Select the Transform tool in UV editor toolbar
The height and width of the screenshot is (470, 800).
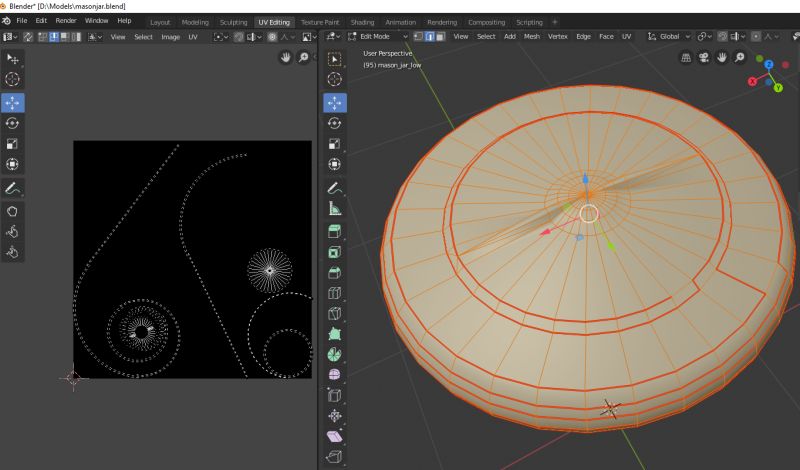point(12,164)
